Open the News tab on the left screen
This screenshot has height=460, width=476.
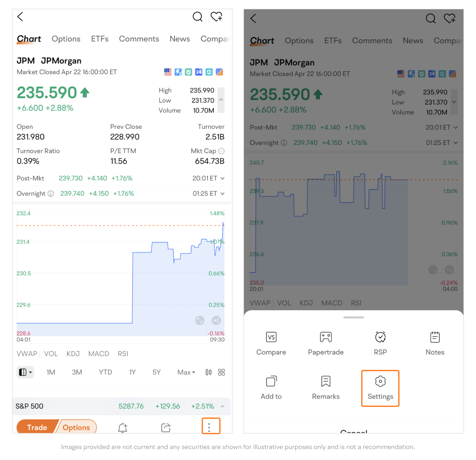click(x=180, y=39)
